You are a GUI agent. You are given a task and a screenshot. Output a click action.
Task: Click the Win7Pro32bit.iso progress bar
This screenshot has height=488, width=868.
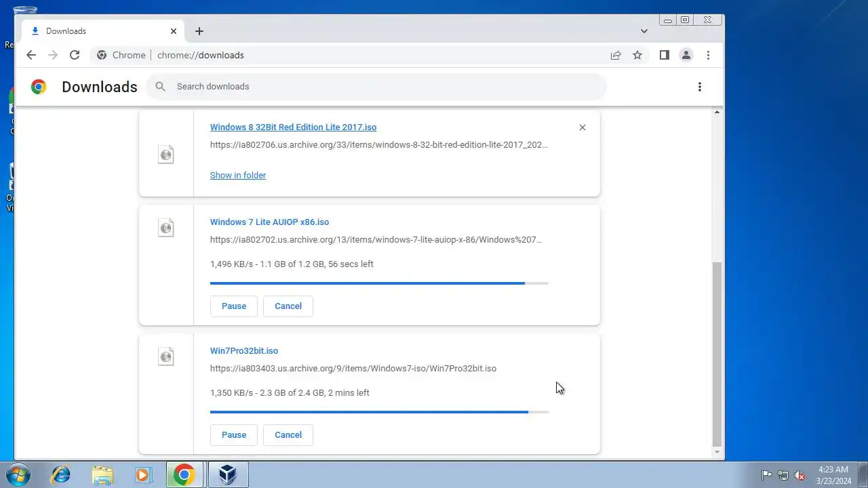tap(379, 412)
